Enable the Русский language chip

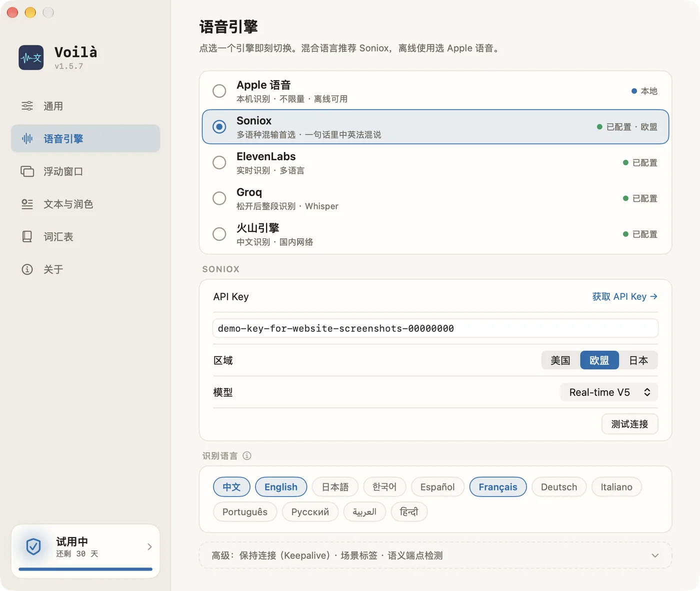pos(310,512)
